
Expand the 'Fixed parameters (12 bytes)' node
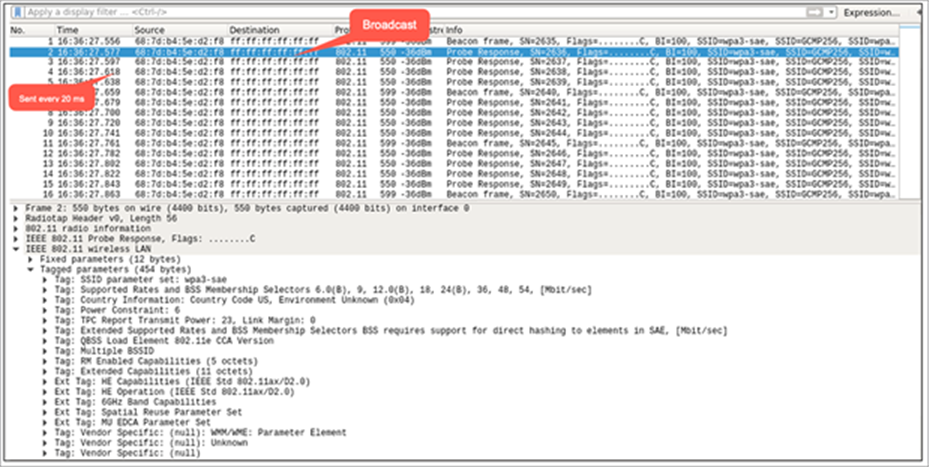[x=31, y=259]
